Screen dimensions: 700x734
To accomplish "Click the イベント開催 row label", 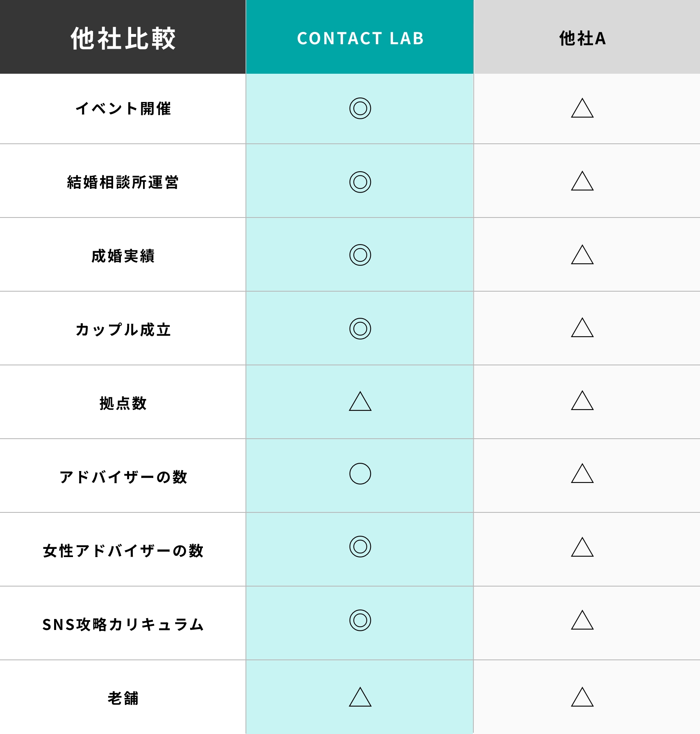I will (x=123, y=109).
